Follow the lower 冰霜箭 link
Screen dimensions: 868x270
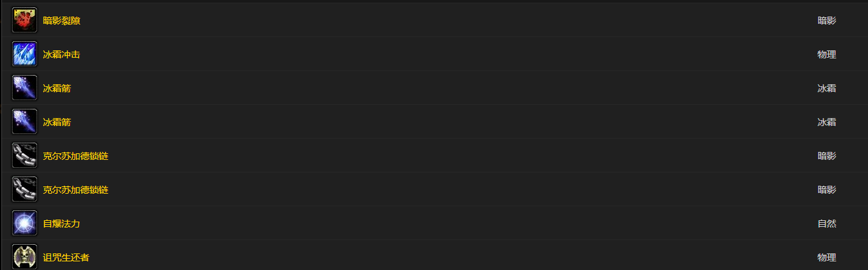[x=57, y=122]
